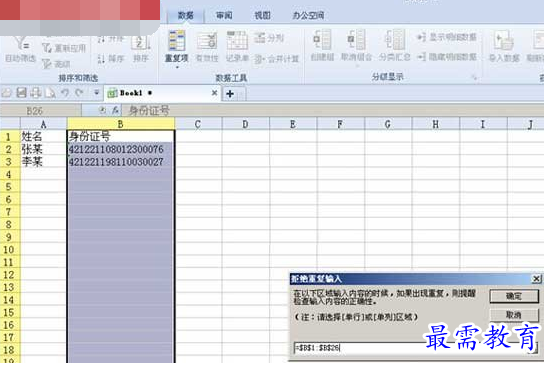
Task: Click 隐藏明细数据 hide detail
Action: (x=447, y=57)
